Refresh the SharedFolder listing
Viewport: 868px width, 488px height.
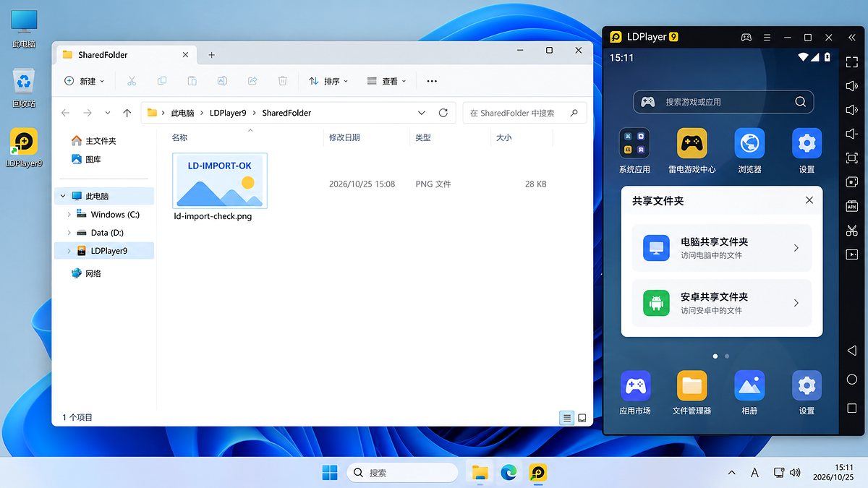tap(443, 113)
